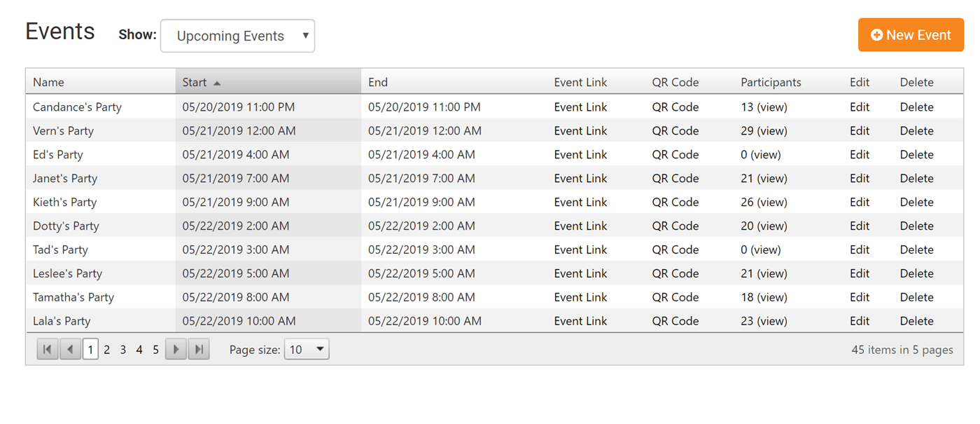The height and width of the screenshot is (424, 980).
Task: Create an event with the New Event button
Action: (x=911, y=34)
